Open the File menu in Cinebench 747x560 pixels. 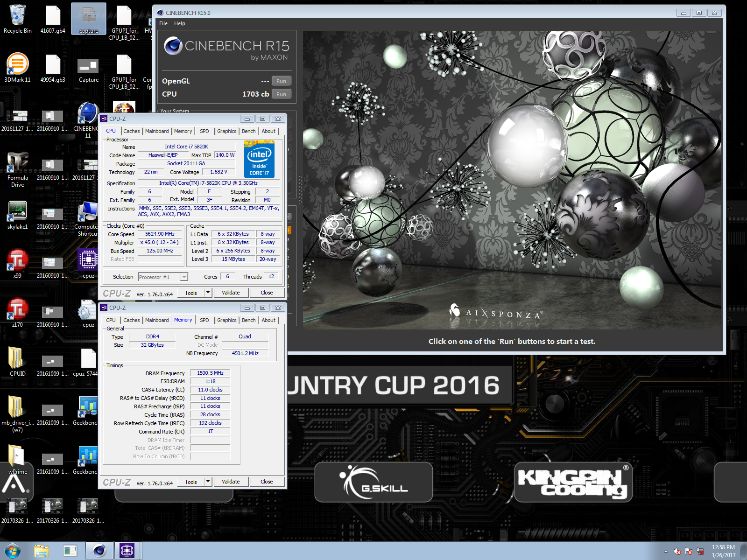coord(163,23)
